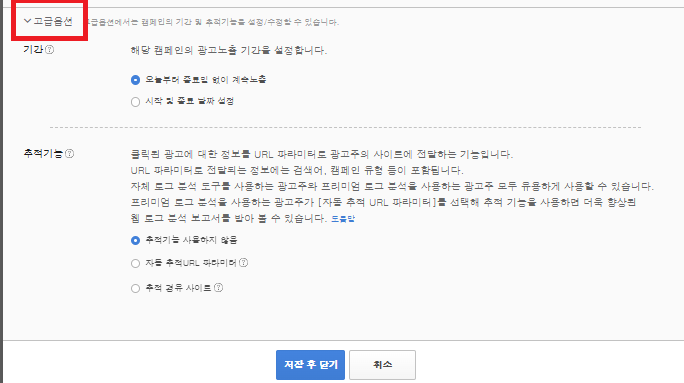This screenshot has width=684, height=383.
Task: Select 시작 및 종료 날짜 설정 radio button
Action: click(135, 102)
